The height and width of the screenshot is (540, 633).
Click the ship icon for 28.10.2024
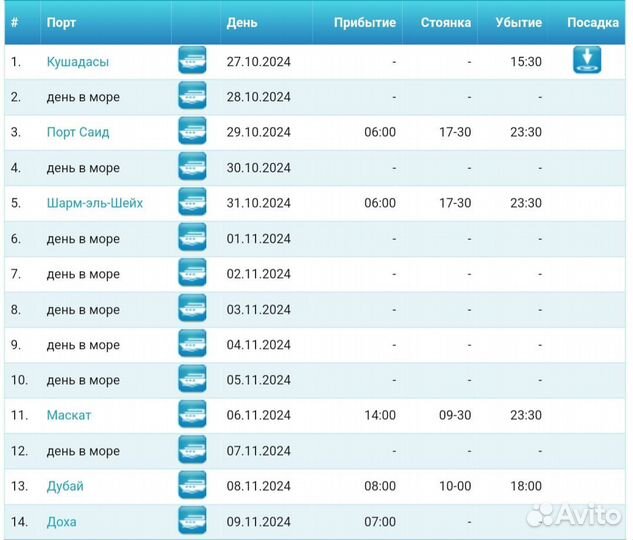click(192, 96)
